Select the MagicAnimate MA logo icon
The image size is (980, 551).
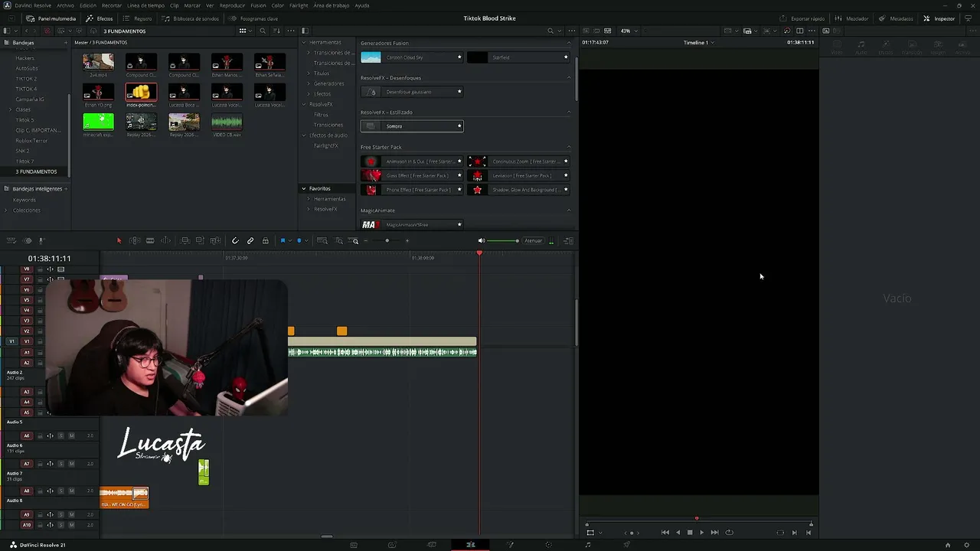coord(371,225)
